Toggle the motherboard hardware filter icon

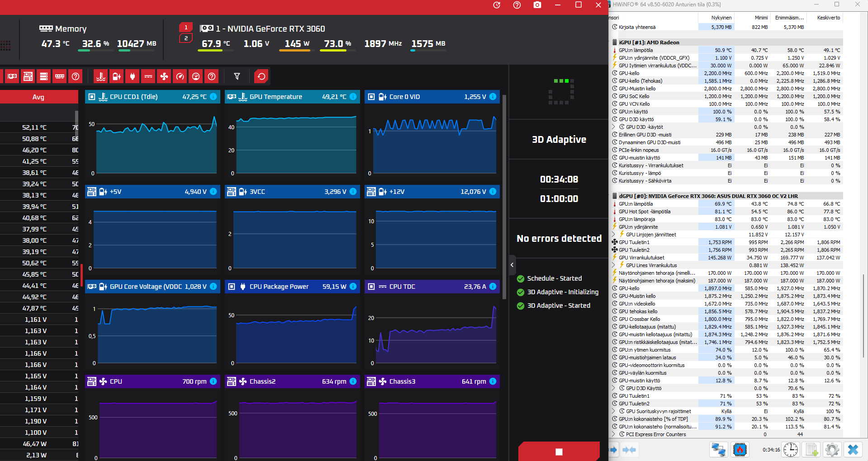click(28, 76)
